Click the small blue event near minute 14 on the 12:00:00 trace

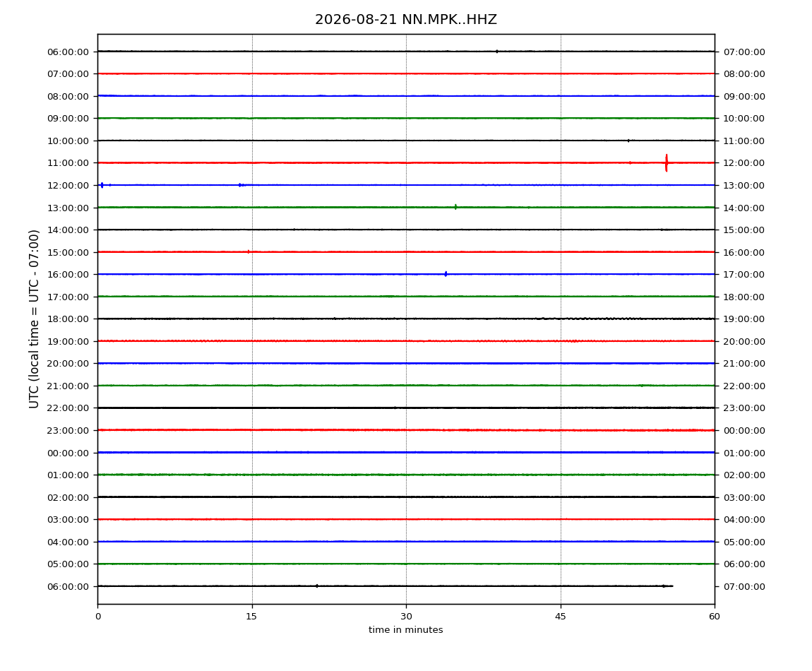240,185
